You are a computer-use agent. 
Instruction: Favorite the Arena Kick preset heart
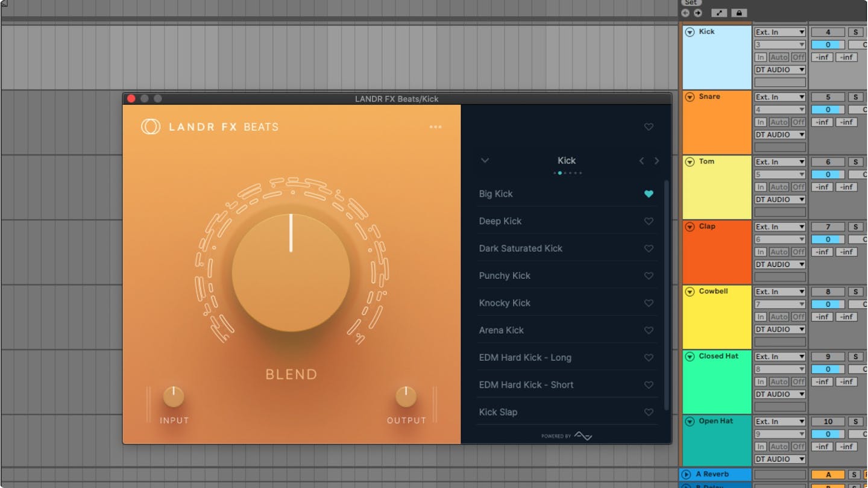[x=649, y=330]
